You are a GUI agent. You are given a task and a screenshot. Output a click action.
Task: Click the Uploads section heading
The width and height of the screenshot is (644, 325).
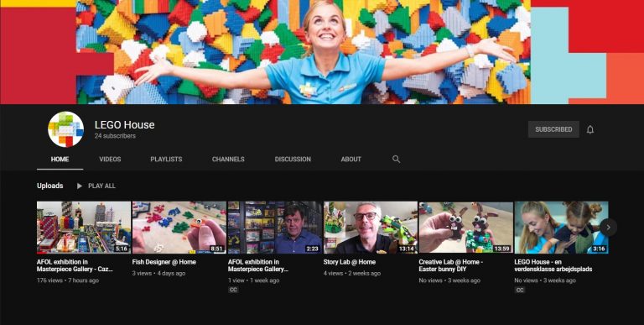tap(50, 186)
